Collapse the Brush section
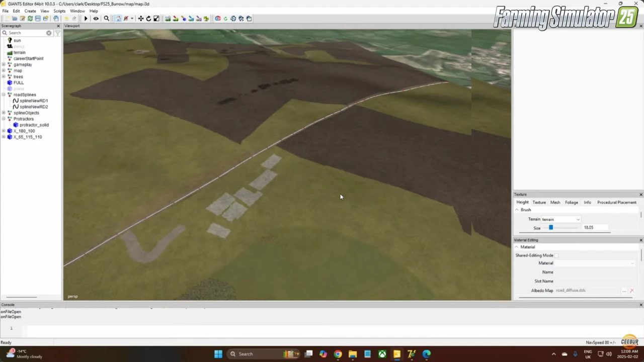Viewport: 644px width, 362px height. 517,210
